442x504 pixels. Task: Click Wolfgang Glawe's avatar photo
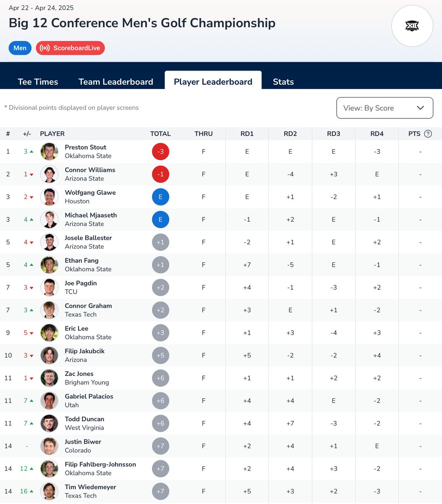point(49,197)
